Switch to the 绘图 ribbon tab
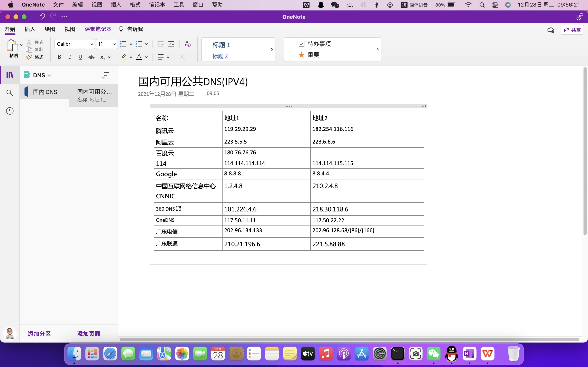This screenshot has width=588, height=367. pyautogui.click(x=50, y=29)
